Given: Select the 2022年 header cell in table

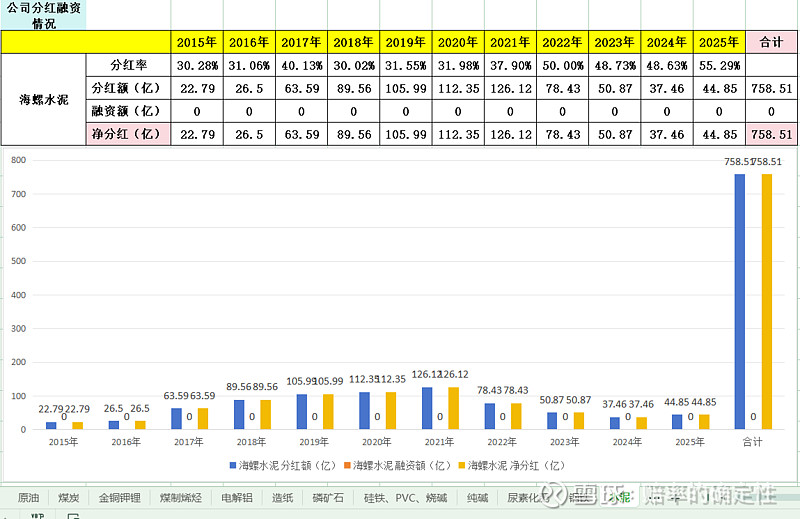Looking at the screenshot, I should pyautogui.click(x=562, y=42).
